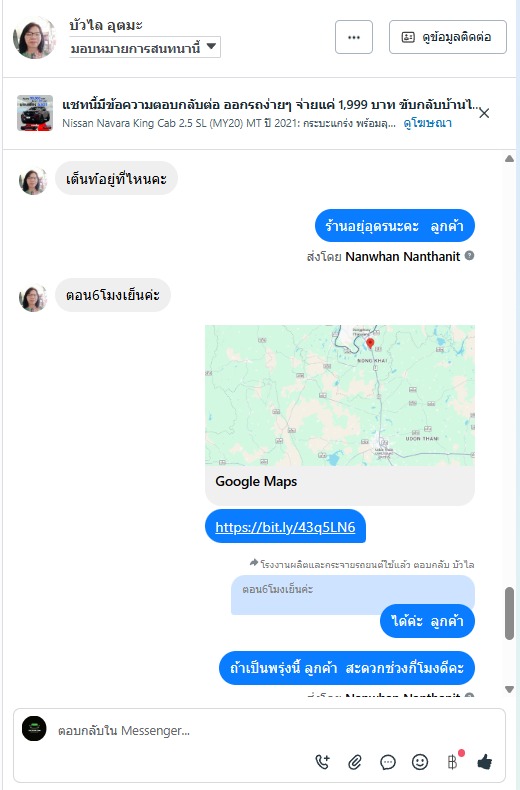The image size is (520, 790).
Task: Click the info icon beside Nanwhan Nanthanit
Action: pos(469,255)
